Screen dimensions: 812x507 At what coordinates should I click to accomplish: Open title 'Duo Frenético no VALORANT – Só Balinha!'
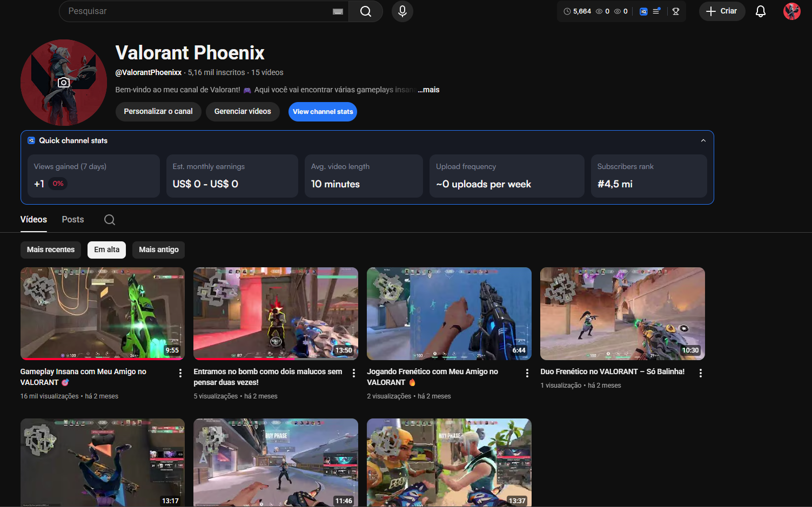(x=613, y=371)
